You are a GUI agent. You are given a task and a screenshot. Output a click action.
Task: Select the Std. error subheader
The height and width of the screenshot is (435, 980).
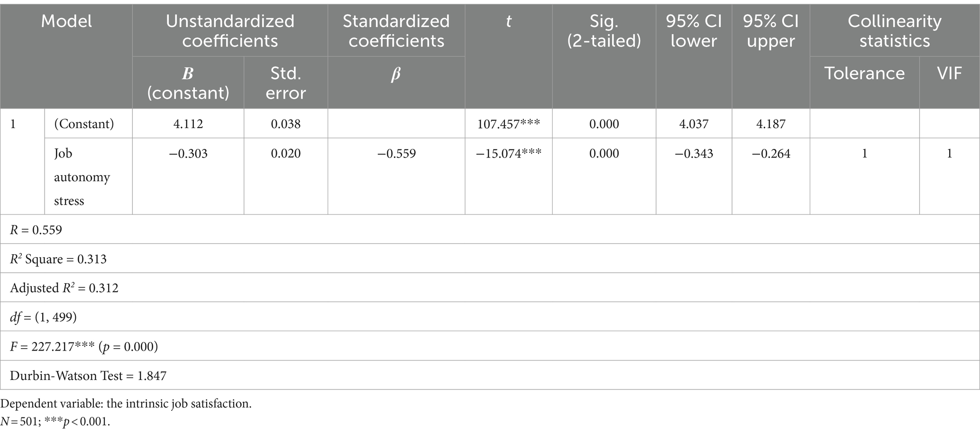pyautogui.click(x=286, y=83)
